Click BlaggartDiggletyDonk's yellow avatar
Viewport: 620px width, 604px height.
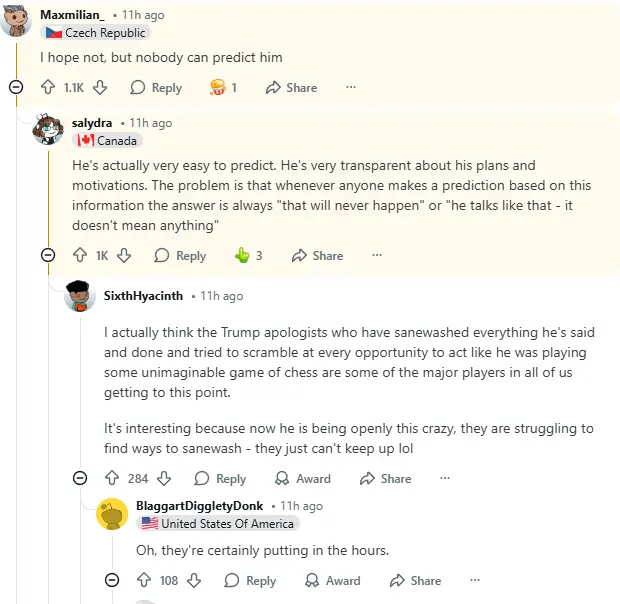[112, 513]
